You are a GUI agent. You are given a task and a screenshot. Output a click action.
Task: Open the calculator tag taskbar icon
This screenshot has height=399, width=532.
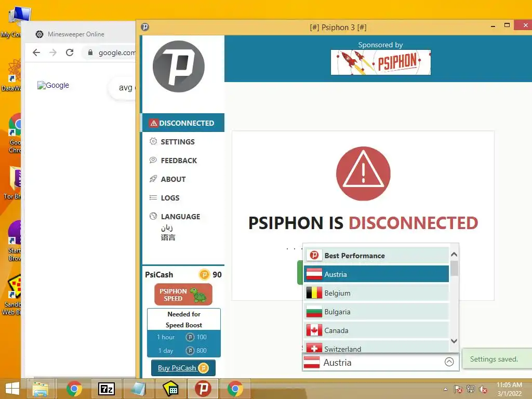coord(170,389)
